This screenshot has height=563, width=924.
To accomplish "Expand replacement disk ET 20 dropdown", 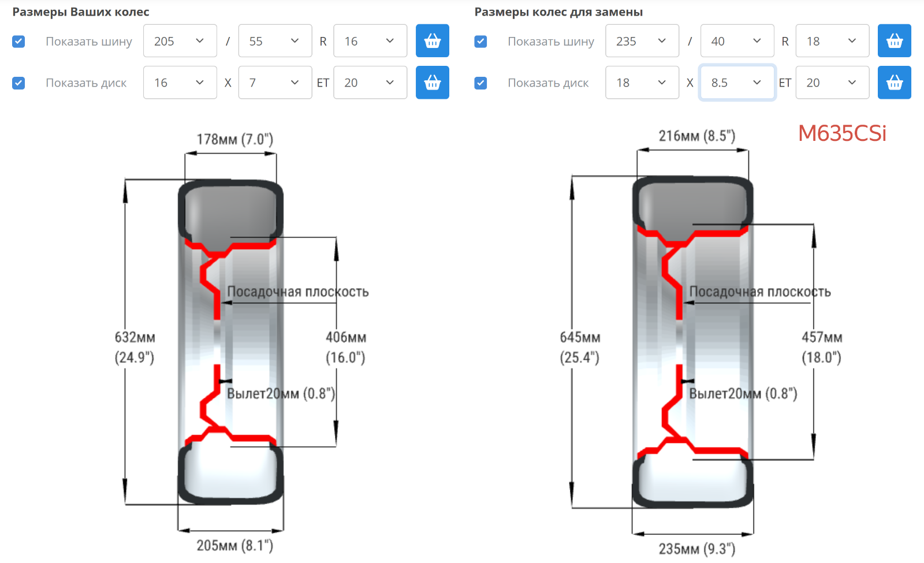I will [x=832, y=83].
